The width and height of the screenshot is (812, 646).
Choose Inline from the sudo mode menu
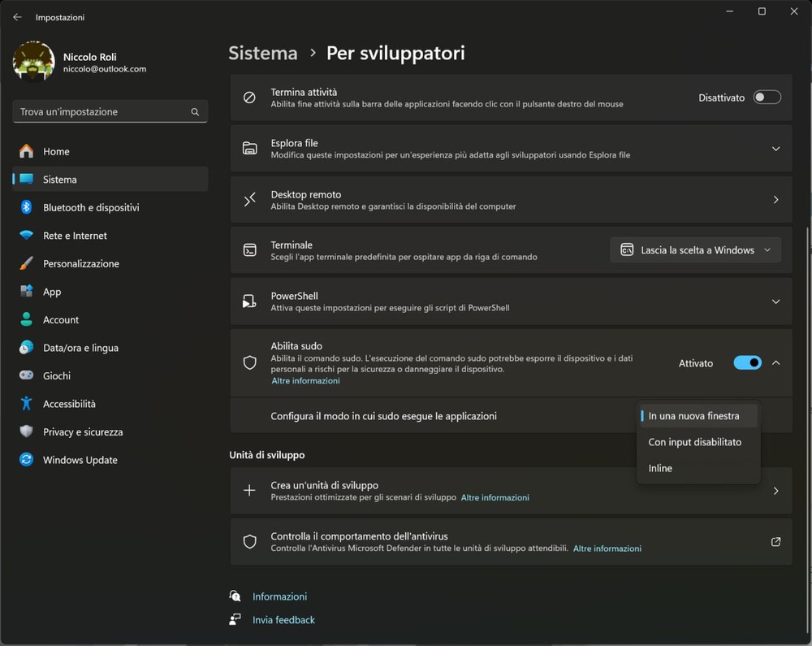coord(660,468)
